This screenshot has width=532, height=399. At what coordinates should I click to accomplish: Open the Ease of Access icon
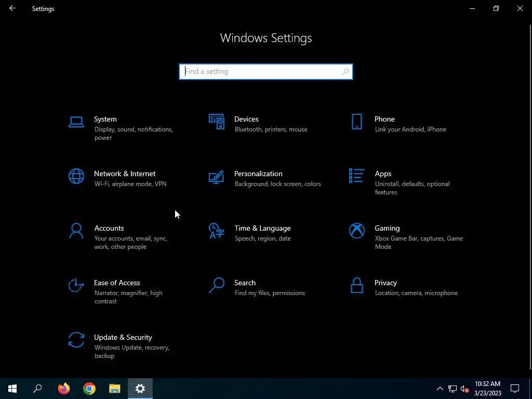pos(76,285)
